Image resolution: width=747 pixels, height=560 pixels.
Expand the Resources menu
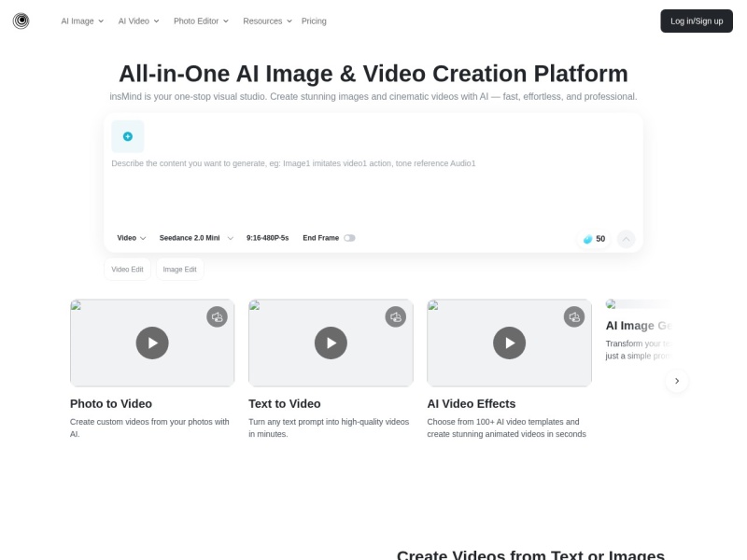[x=267, y=21]
